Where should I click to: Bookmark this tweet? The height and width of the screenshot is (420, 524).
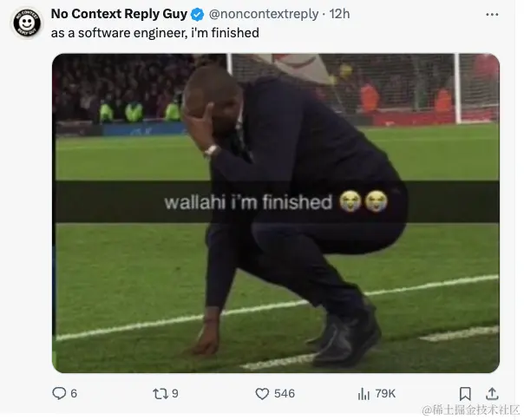point(465,394)
